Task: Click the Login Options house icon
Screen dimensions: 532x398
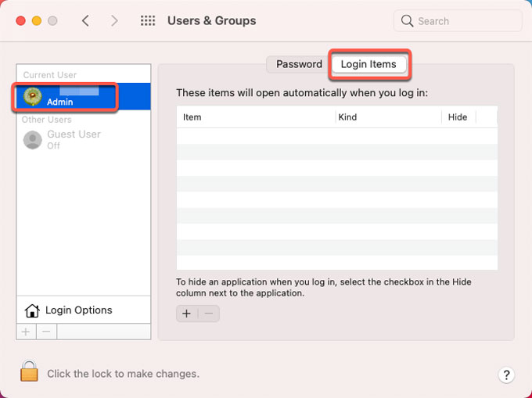Action: click(x=32, y=310)
